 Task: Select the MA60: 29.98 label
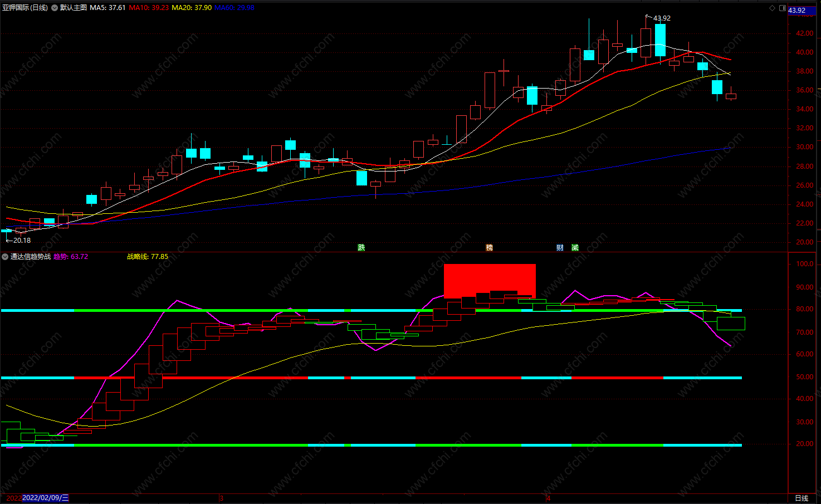(234, 8)
